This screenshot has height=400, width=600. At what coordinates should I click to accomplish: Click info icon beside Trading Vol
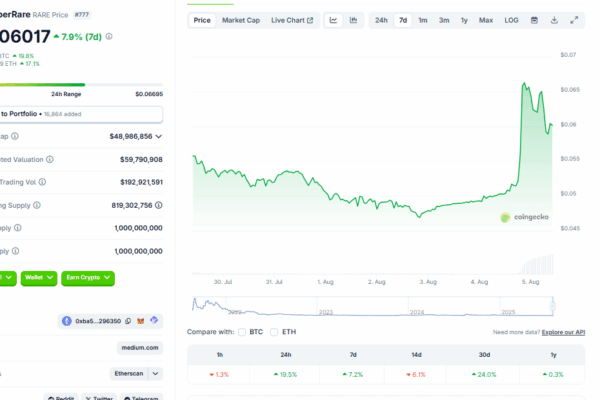click(42, 182)
